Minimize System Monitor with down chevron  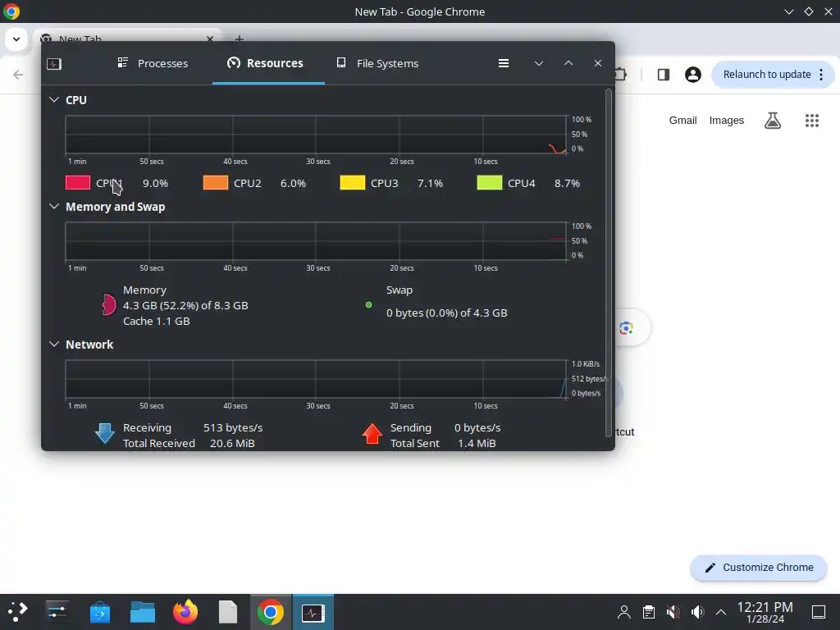click(x=539, y=63)
